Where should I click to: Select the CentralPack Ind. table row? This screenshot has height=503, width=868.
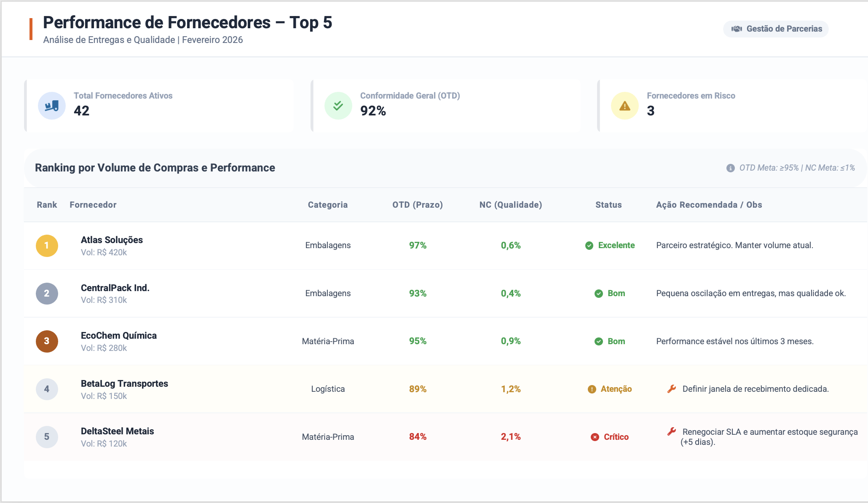tap(445, 293)
